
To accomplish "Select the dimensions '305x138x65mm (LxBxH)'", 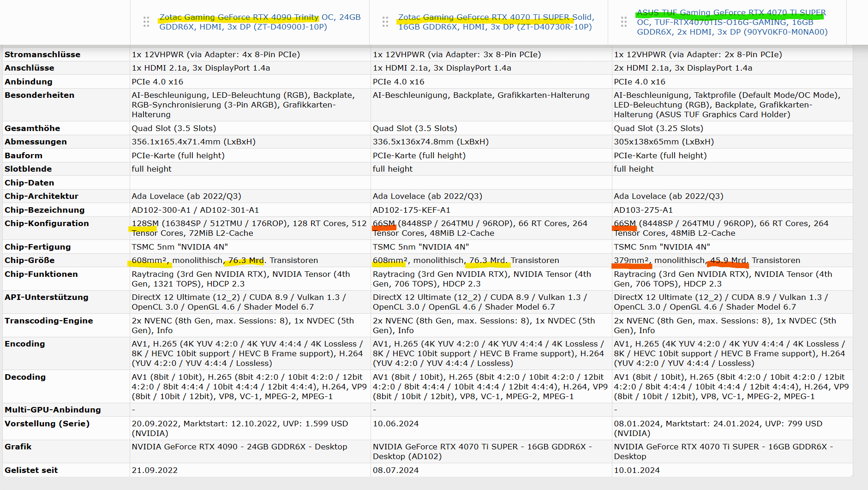I will coord(664,142).
